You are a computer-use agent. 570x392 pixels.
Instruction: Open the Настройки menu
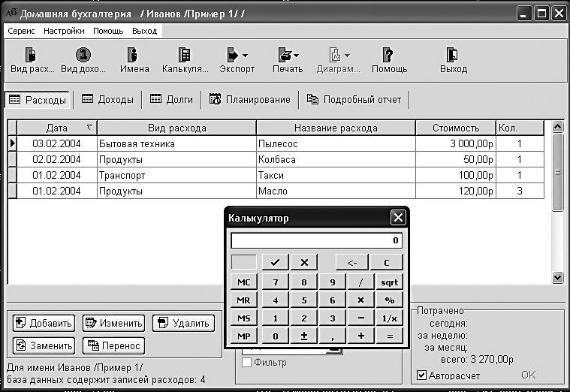pyautogui.click(x=64, y=31)
